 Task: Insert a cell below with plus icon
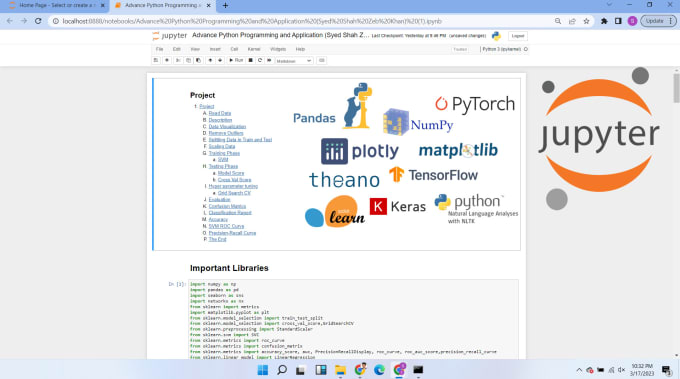167,61
